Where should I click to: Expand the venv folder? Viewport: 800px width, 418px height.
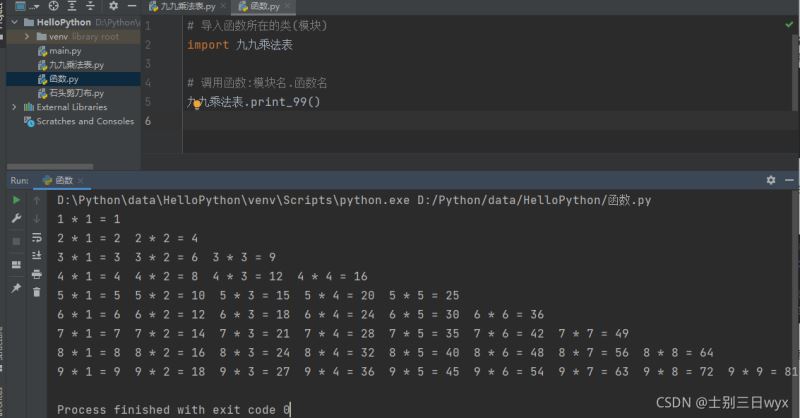coord(27,36)
